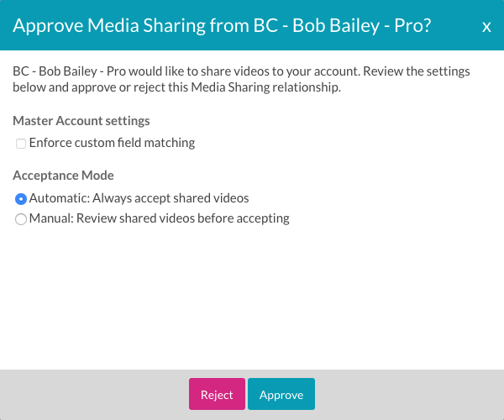Click the 'Master Account settings' heading
This screenshot has width=504, height=420.
[x=81, y=121]
